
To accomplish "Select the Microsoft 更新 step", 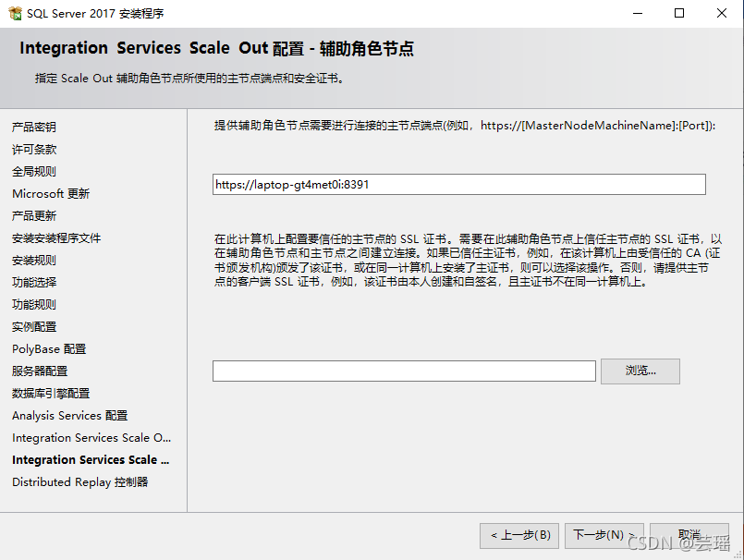I will (51, 194).
